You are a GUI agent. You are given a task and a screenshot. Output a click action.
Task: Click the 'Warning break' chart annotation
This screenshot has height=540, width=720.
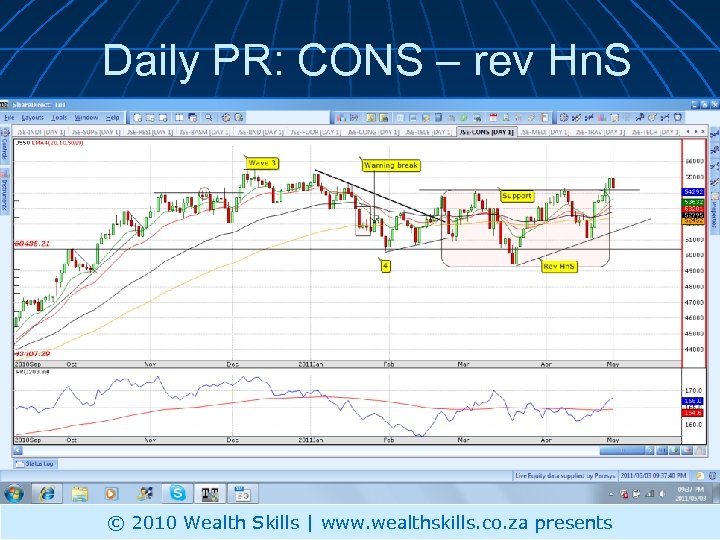pyautogui.click(x=390, y=165)
